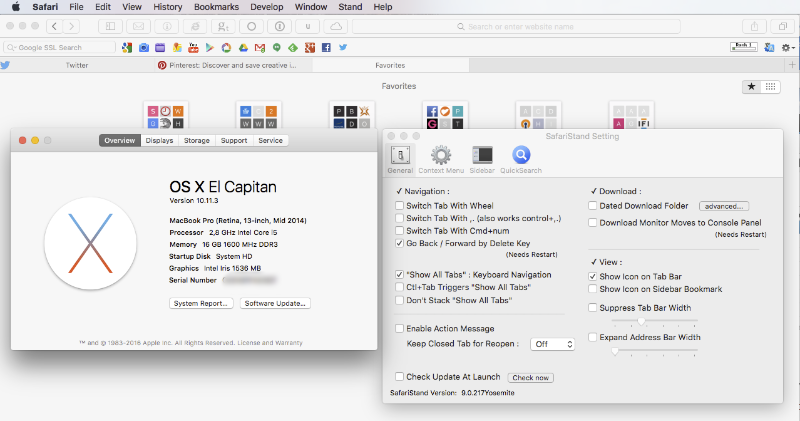Open the Develop menu
This screenshot has height=421, width=800.
pos(267,7)
